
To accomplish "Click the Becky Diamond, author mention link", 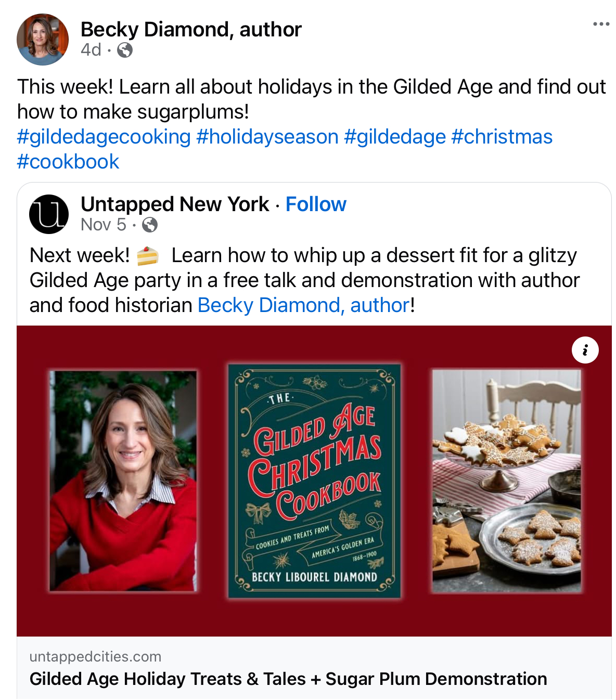I will click(x=304, y=305).
